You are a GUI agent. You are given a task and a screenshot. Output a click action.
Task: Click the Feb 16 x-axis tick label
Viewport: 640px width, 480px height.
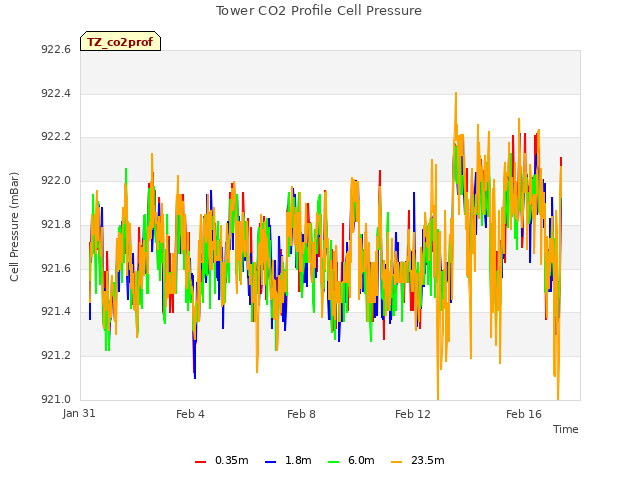524,414
